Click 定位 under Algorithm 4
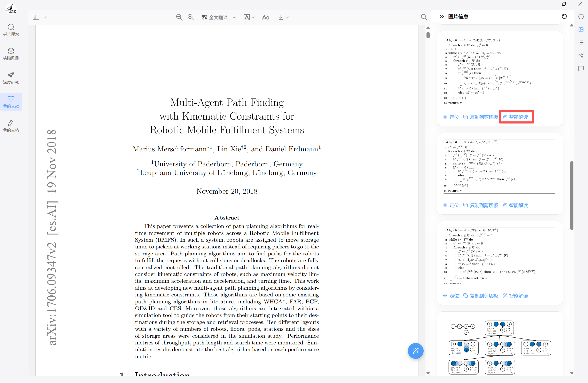The width and height of the screenshot is (588, 383). (x=451, y=296)
